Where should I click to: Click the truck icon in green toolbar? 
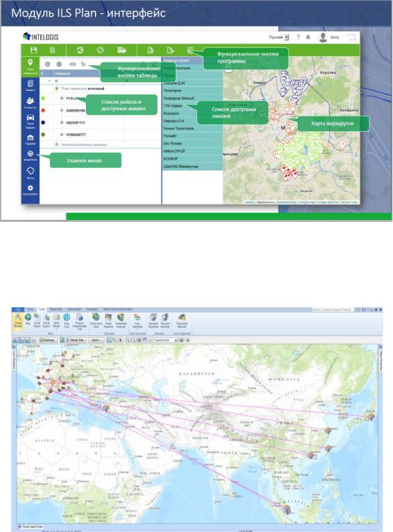(x=122, y=50)
